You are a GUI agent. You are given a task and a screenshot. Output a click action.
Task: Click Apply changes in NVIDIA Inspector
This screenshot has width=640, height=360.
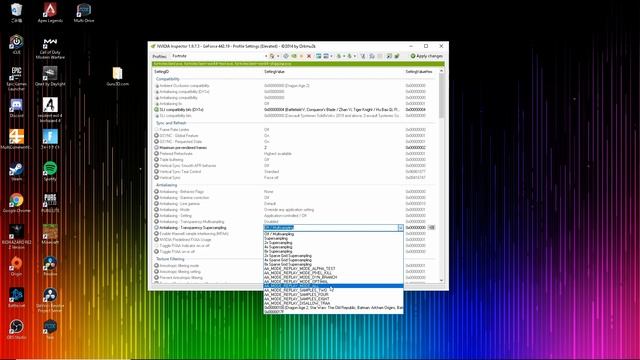pos(427,56)
